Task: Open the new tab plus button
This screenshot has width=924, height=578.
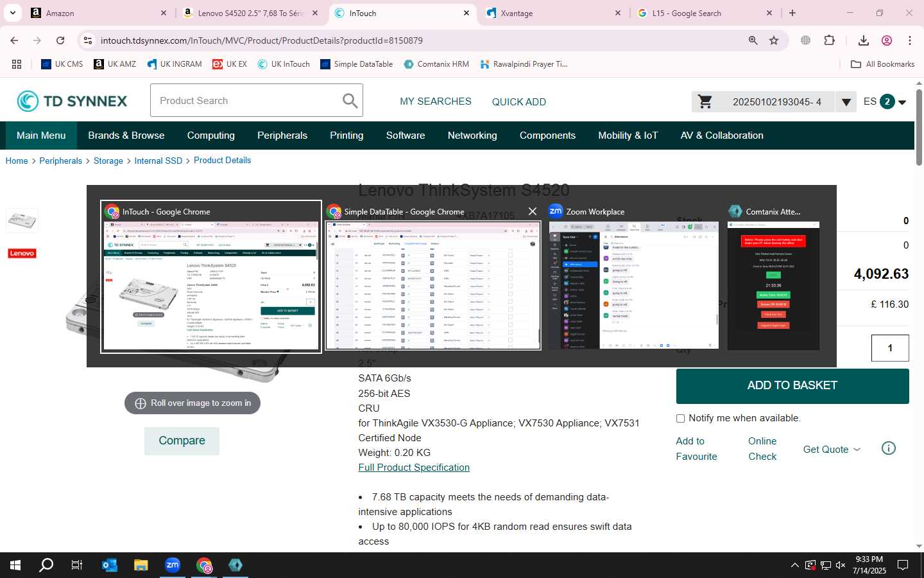Action: [x=792, y=13]
